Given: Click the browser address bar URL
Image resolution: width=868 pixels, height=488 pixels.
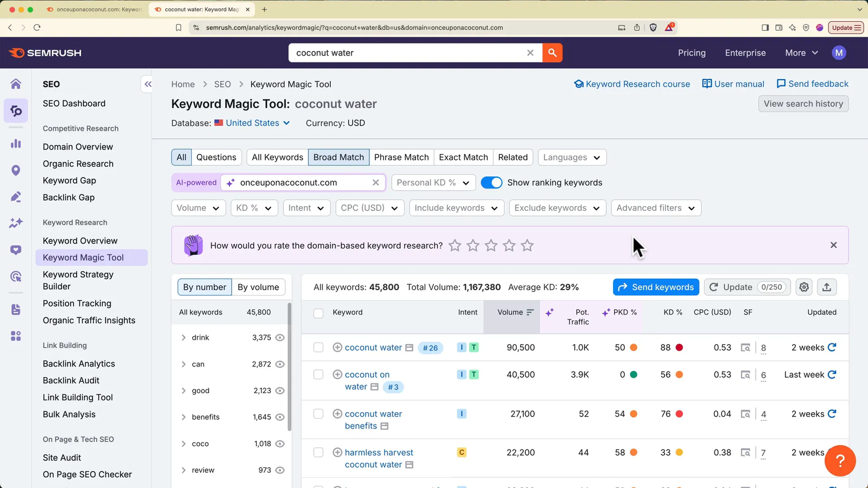Looking at the screenshot, I should 354,28.
